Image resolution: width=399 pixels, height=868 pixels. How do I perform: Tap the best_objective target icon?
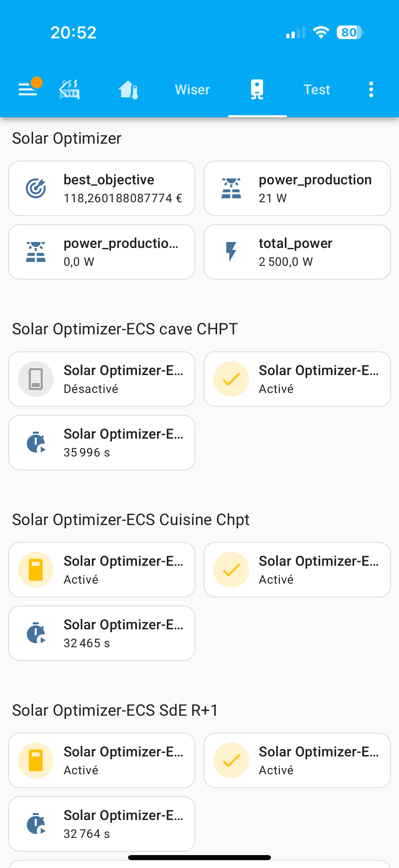click(x=36, y=188)
